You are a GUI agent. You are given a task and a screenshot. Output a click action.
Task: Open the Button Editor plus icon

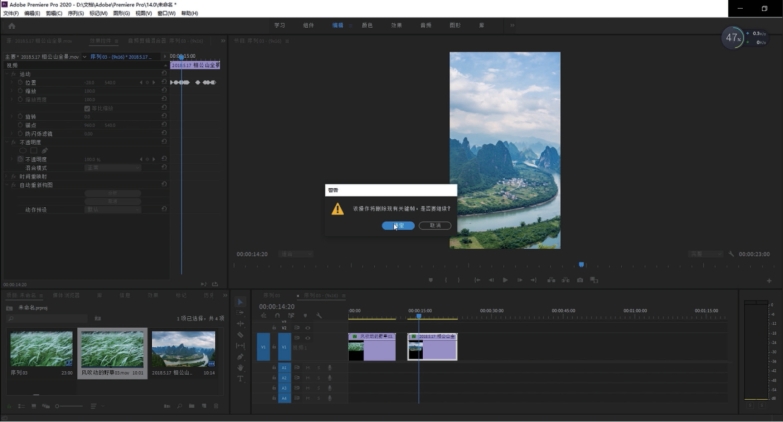point(769,281)
